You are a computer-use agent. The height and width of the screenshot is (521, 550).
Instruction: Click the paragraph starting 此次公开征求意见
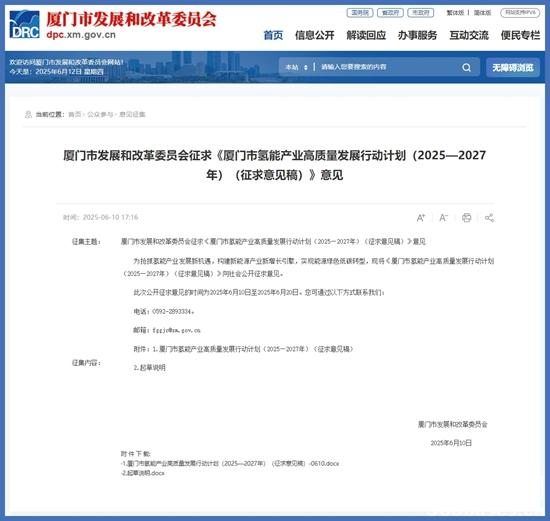pos(259,293)
